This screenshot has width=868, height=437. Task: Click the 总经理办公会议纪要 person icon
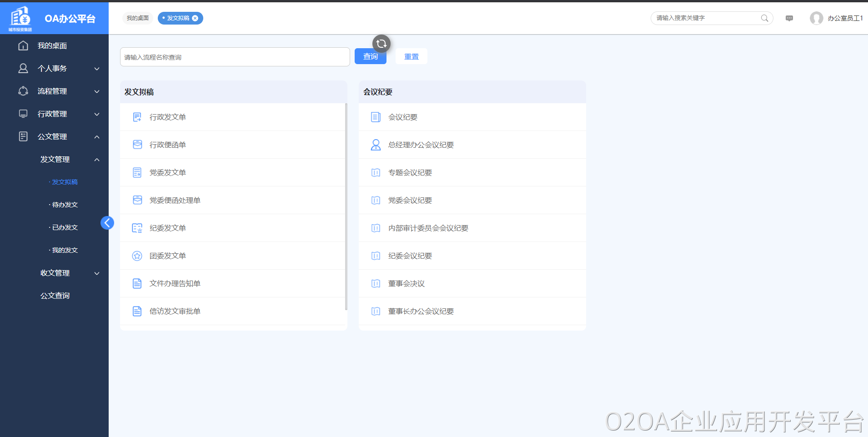coord(376,145)
